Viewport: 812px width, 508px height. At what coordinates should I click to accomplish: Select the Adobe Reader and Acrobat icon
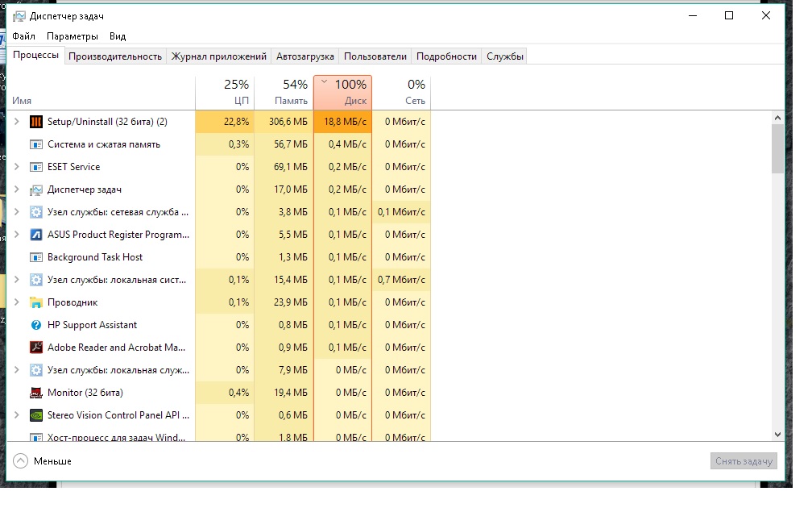(35, 348)
